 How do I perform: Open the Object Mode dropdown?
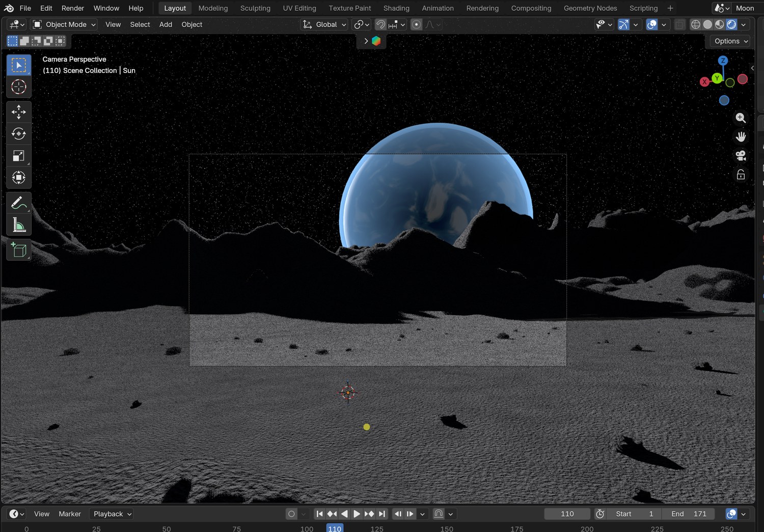click(64, 24)
